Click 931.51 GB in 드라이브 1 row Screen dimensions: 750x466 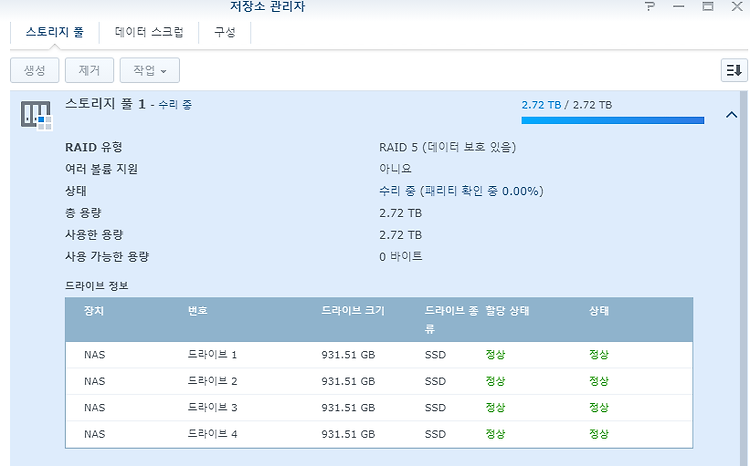coord(348,355)
